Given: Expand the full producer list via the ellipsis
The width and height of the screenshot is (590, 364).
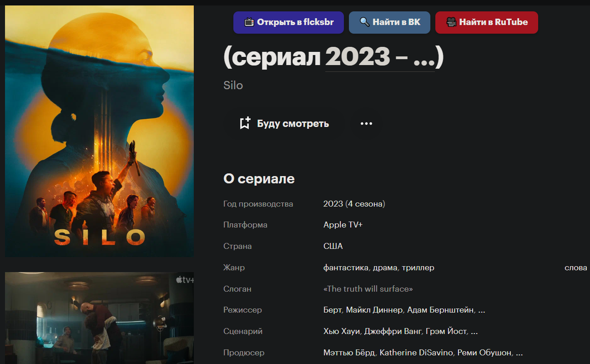Looking at the screenshot, I should pos(519,353).
